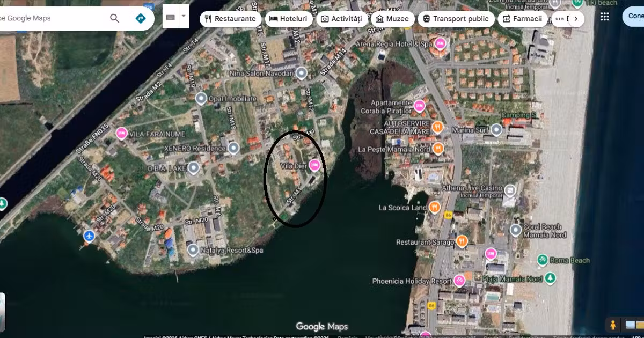Open the Google apps grid

coord(605,17)
